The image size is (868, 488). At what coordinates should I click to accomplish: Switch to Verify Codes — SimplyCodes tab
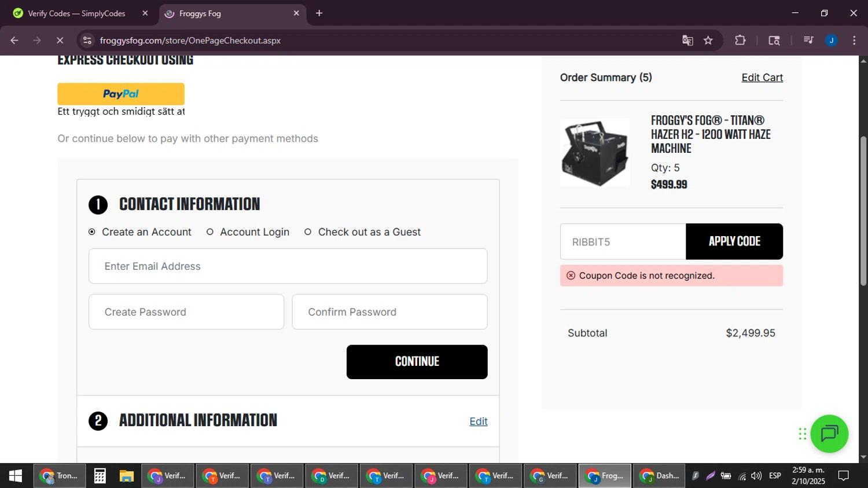point(78,13)
